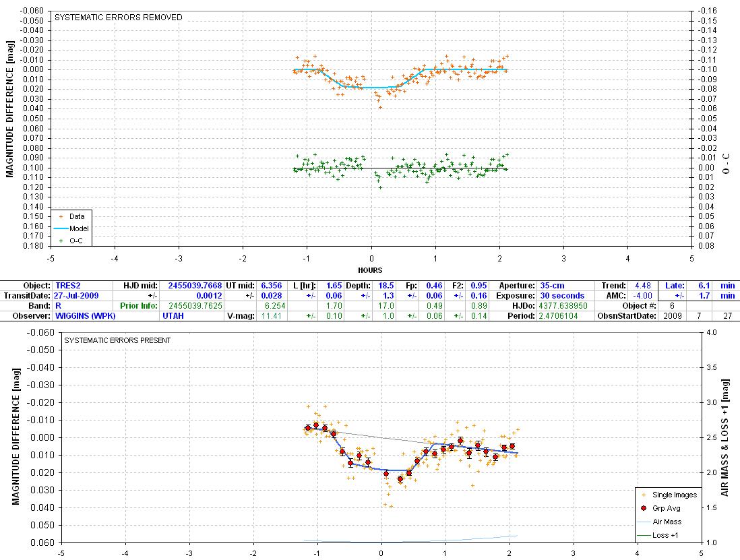Select the UT mid value '6.356'
The image size is (740, 560).
click(272, 286)
